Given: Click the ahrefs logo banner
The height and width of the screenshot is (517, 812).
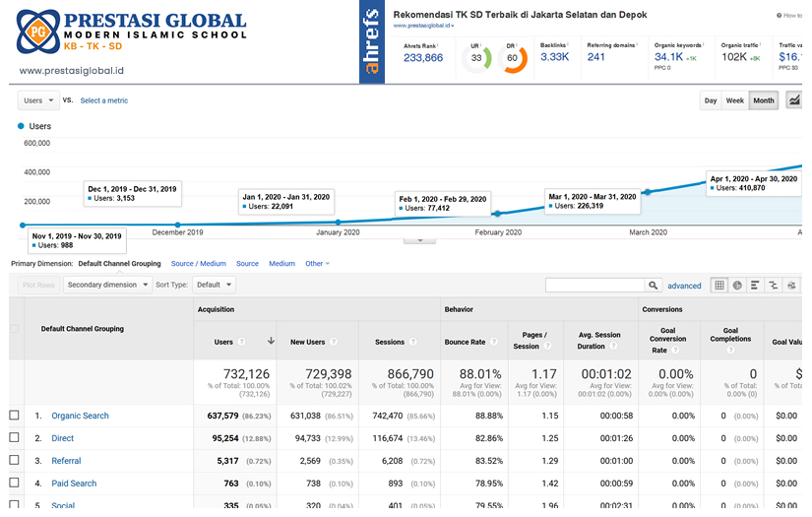Looking at the screenshot, I should [x=372, y=42].
